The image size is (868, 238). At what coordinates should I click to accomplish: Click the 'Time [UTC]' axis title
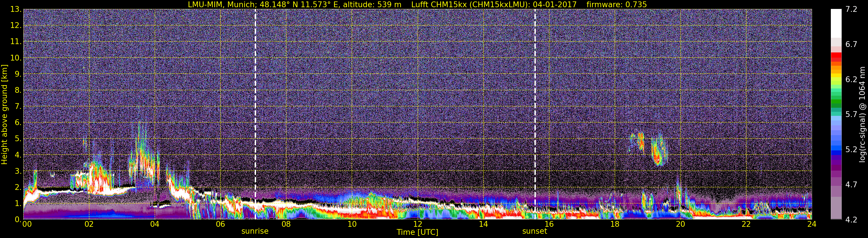click(417, 232)
